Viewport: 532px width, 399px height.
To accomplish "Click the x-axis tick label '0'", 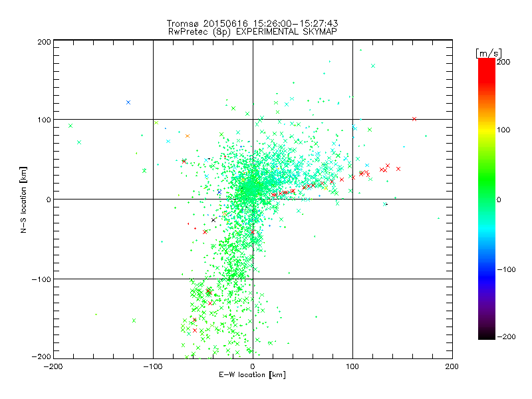I will tap(253, 366).
